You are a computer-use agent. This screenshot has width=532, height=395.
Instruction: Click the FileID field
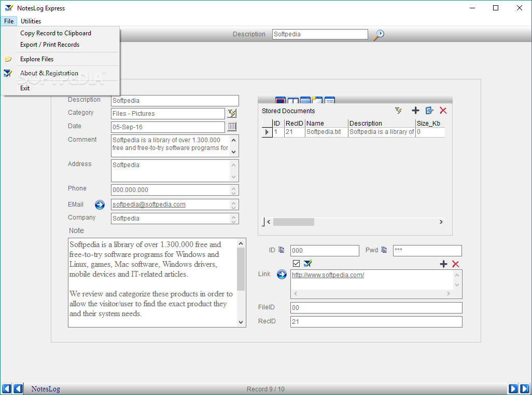pyautogui.click(x=376, y=308)
